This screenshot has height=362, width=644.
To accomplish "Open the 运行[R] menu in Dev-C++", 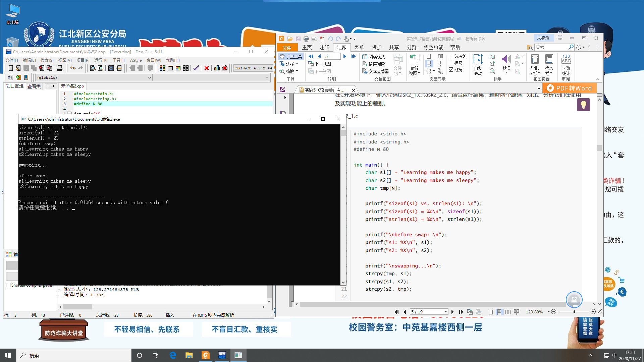I will tap(101, 60).
